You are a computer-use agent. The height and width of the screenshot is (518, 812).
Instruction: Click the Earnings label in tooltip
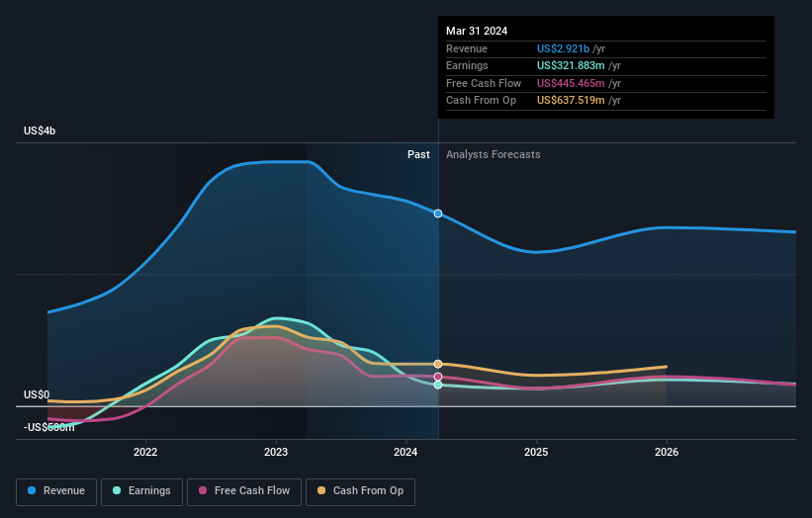click(x=467, y=65)
